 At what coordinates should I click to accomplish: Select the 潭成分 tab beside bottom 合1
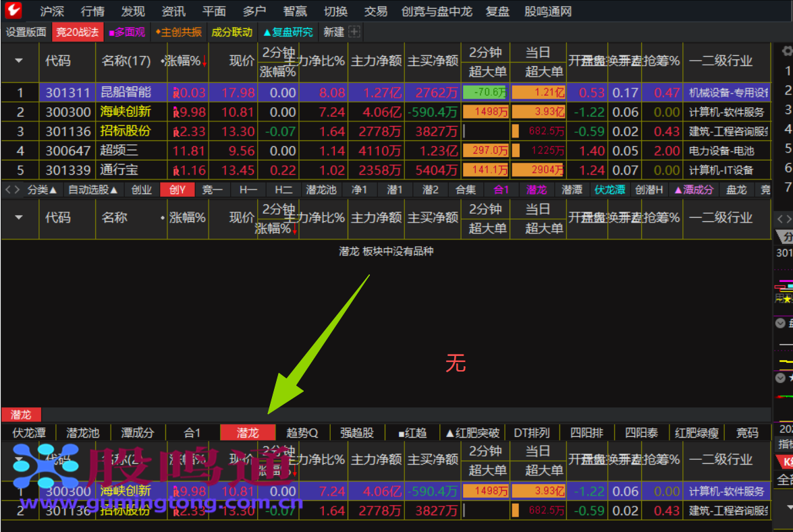(x=138, y=432)
